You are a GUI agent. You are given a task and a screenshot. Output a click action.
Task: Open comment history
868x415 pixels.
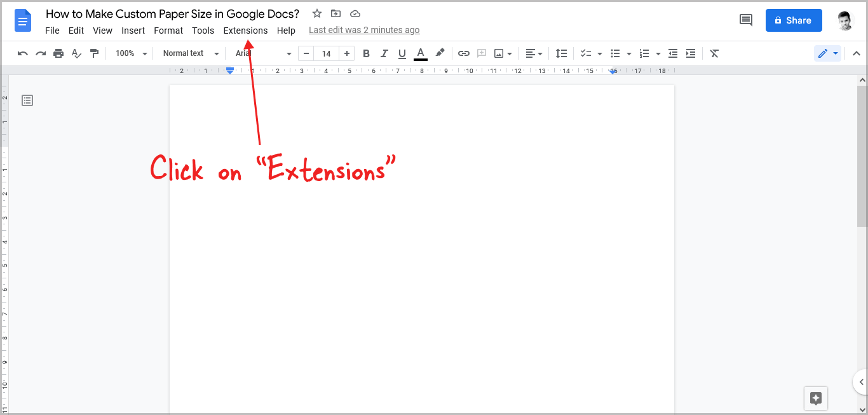click(745, 20)
